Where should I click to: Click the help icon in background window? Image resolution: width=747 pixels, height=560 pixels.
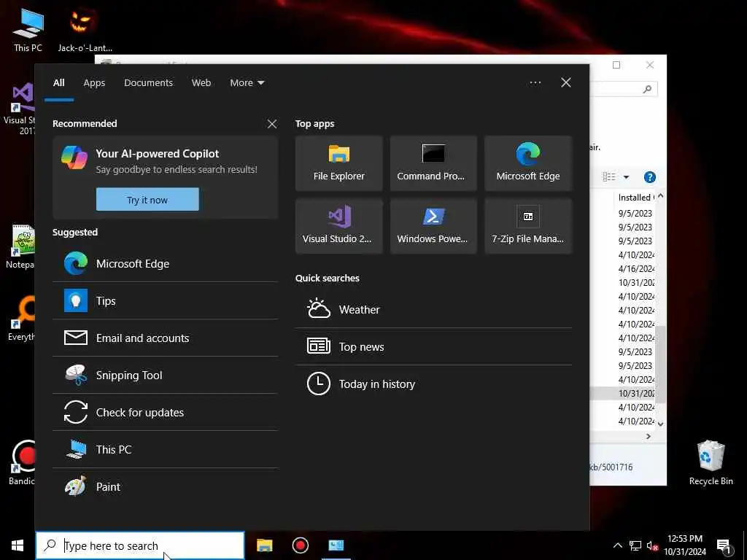(x=649, y=177)
